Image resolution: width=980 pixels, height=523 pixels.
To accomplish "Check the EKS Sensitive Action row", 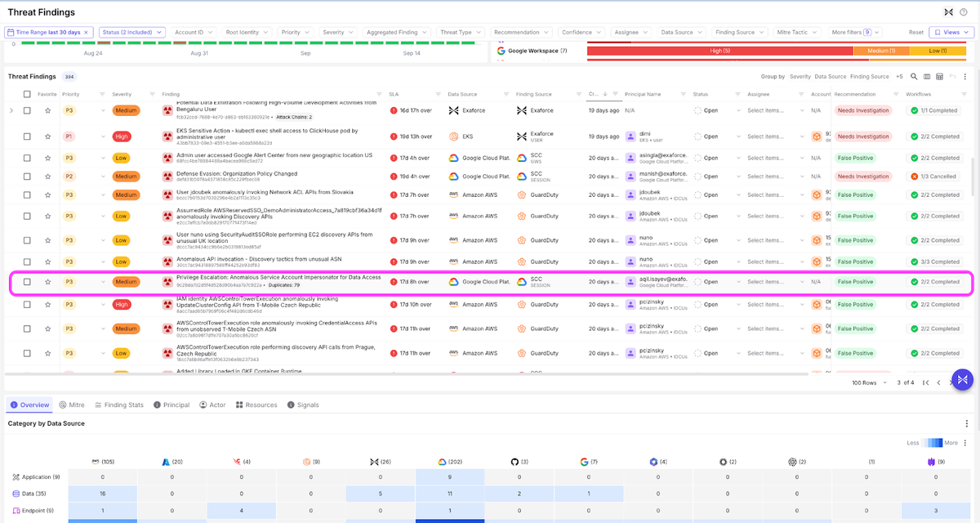I will click(x=27, y=136).
